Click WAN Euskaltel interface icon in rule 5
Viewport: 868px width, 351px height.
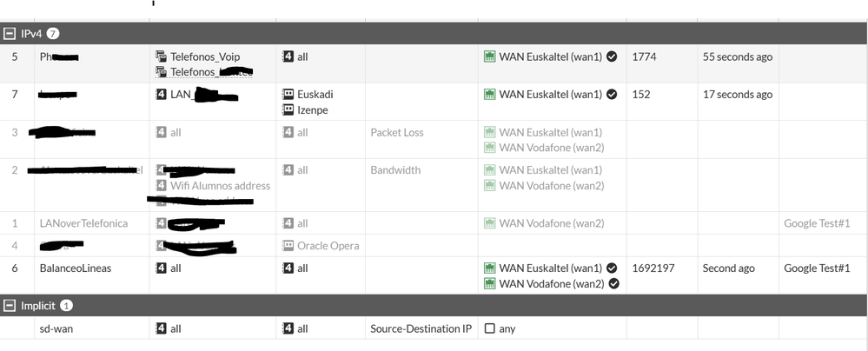tap(490, 56)
